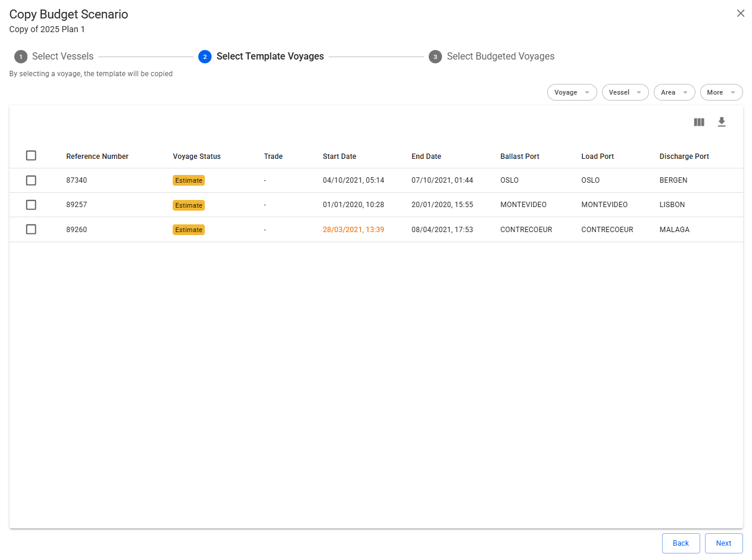The width and height of the screenshot is (752, 560).
Task: Click the step 3 circle icon
Action: coord(435,57)
